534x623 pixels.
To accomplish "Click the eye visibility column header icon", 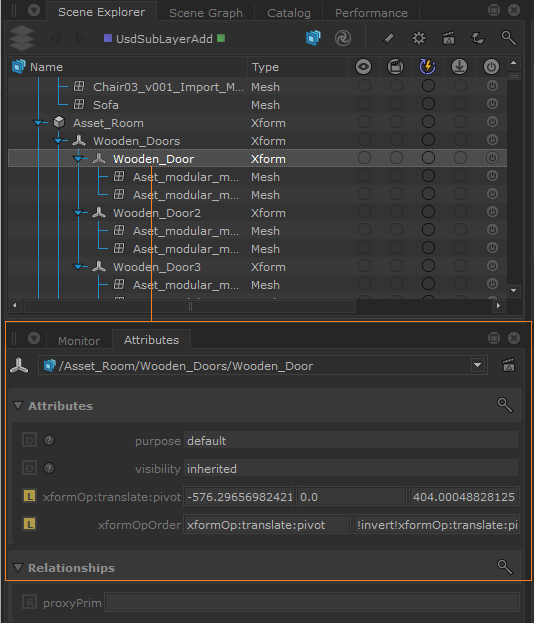I will click(x=364, y=66).
